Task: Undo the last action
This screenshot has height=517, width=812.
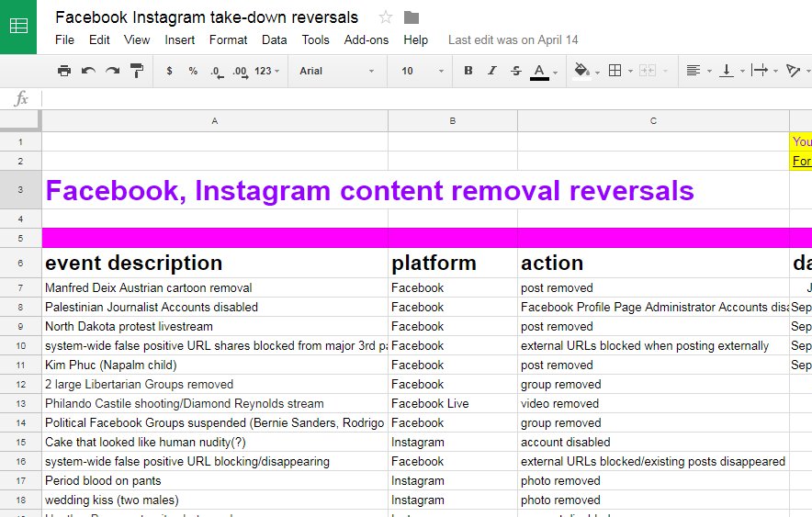Action: tap(88, 71)
